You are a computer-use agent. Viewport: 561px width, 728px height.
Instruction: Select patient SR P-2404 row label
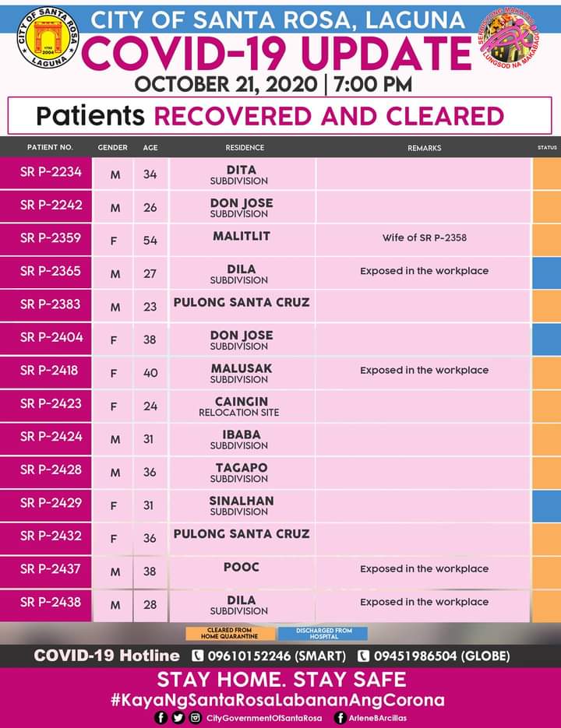51,338
